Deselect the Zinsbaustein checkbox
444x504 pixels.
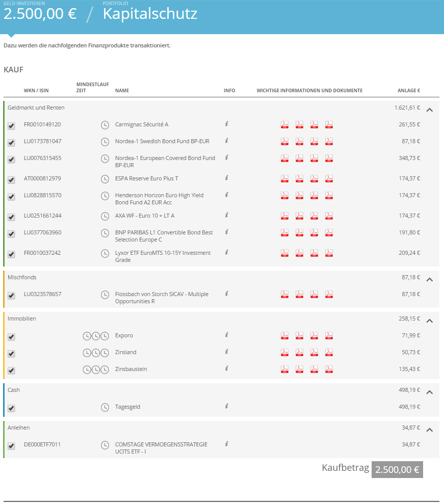point(11,370)
